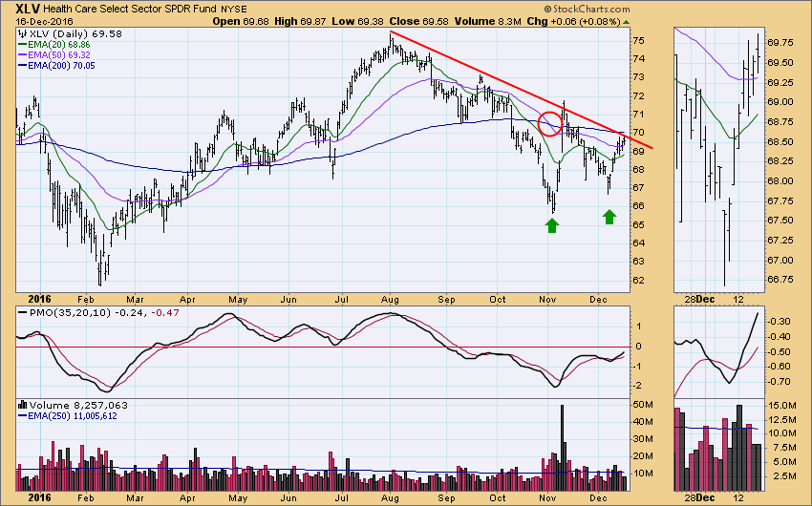Select the XLV (Daily) 69.58 legend entry
Viewport: 812px width, 506px height.
75,34
